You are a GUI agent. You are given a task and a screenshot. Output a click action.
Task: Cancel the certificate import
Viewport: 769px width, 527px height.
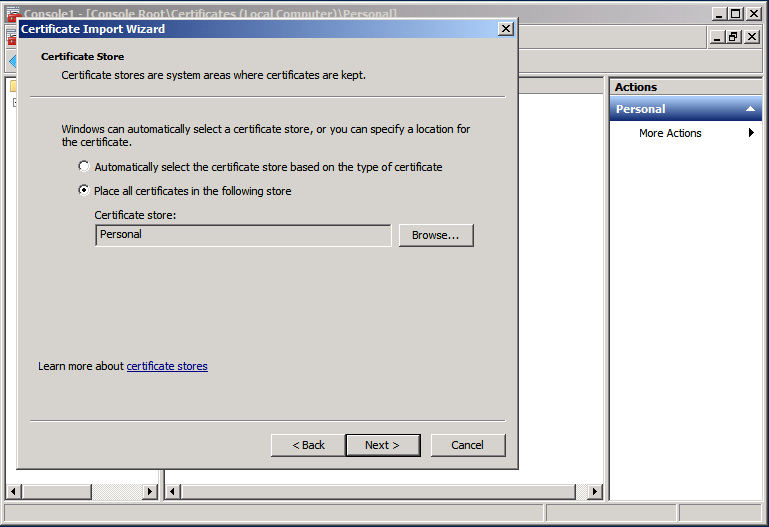click(467, 445)
